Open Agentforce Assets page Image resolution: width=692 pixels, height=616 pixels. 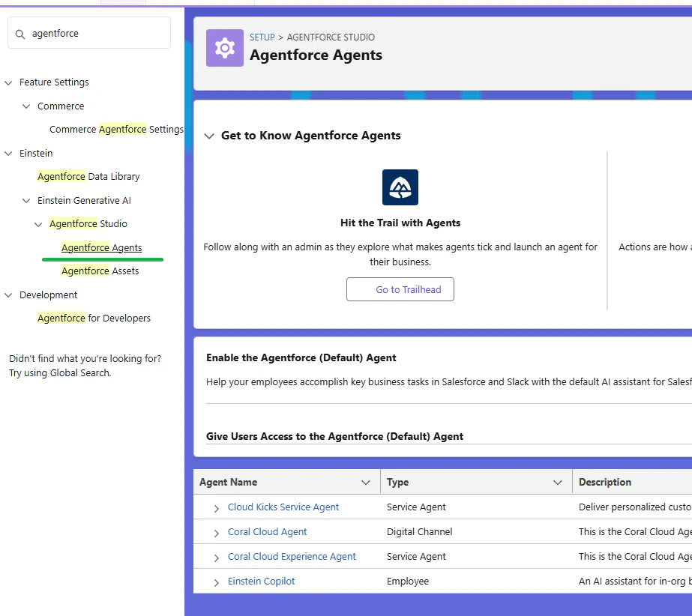(x=100, y=271)
